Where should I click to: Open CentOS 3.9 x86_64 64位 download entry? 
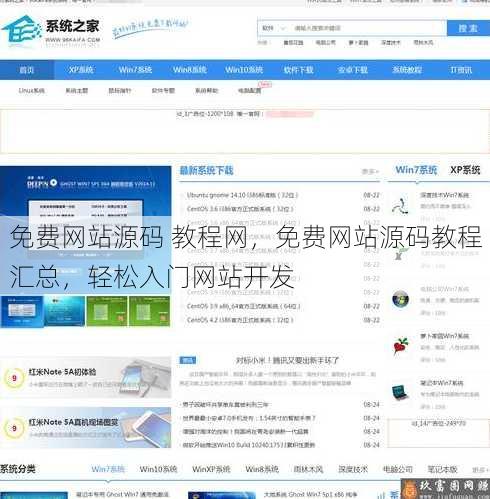(244, 306)
